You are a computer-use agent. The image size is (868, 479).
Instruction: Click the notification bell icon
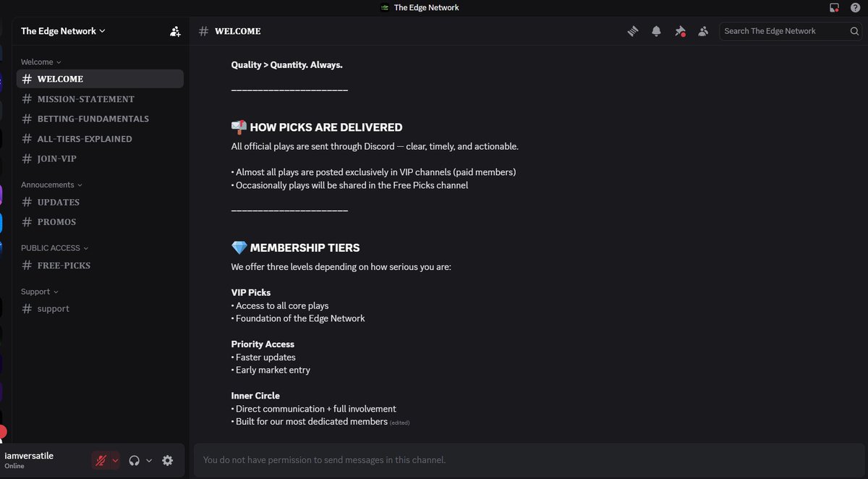656,31
